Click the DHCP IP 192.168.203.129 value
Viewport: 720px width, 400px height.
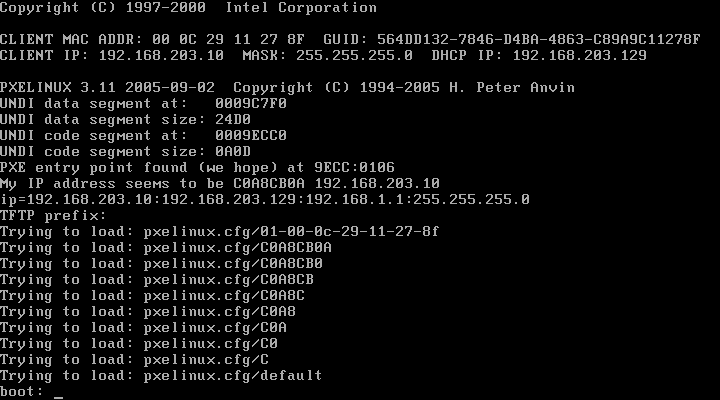[x=579, y=56]
